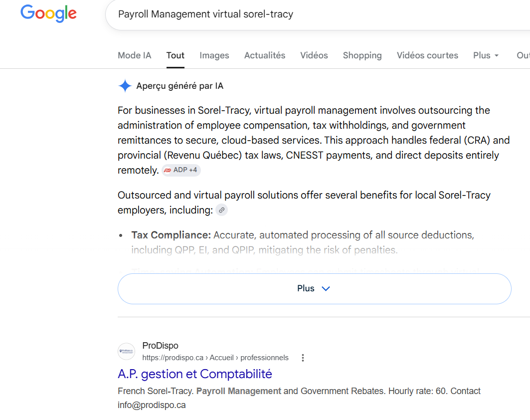Click the ProDispo site favicon

[126, 351]
